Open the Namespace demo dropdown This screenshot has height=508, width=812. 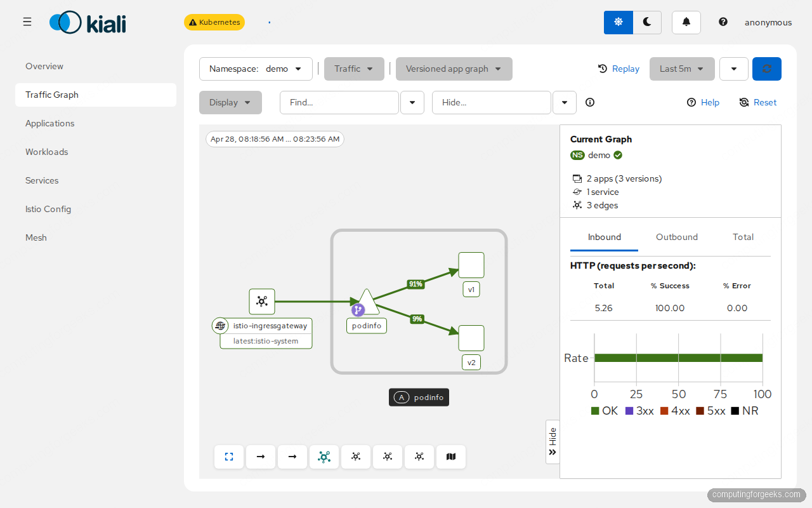256,69
